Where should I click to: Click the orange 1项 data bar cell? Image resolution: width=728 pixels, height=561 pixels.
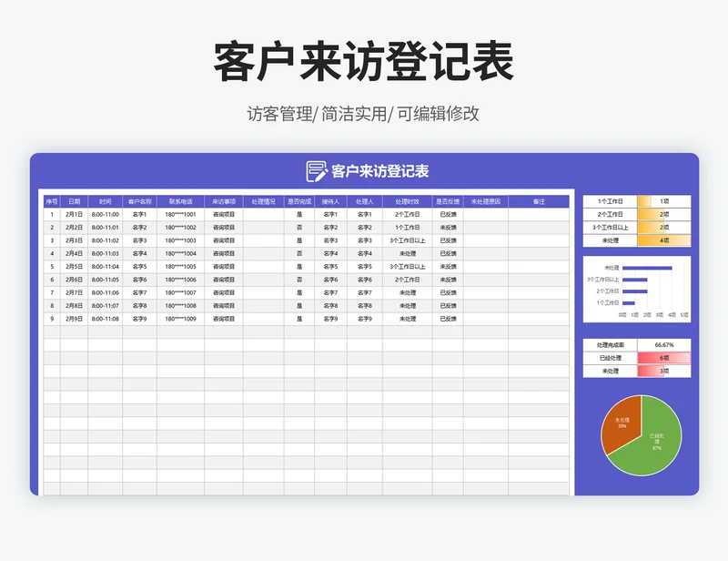coord(664,201)
